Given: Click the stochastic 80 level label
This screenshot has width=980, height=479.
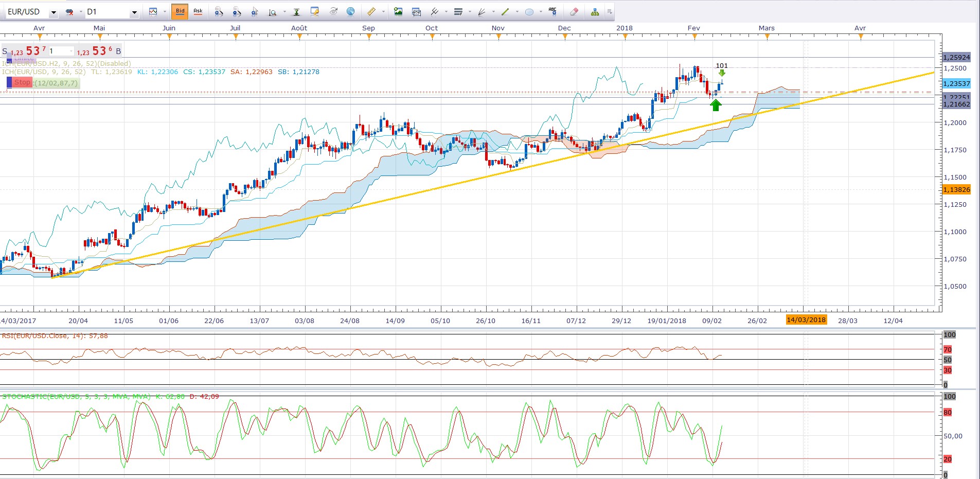Looking at the screenshot, I should (x=948, y=412).
